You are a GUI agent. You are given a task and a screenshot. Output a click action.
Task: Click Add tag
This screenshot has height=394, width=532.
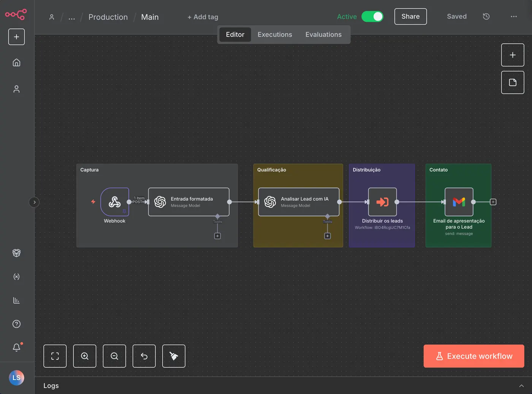(x=203, y=17)
